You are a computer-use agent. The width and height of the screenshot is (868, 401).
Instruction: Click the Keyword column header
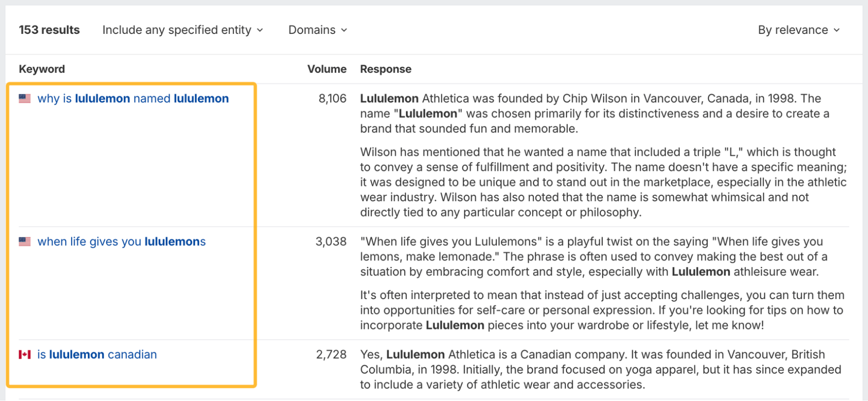tap(42, 69)
